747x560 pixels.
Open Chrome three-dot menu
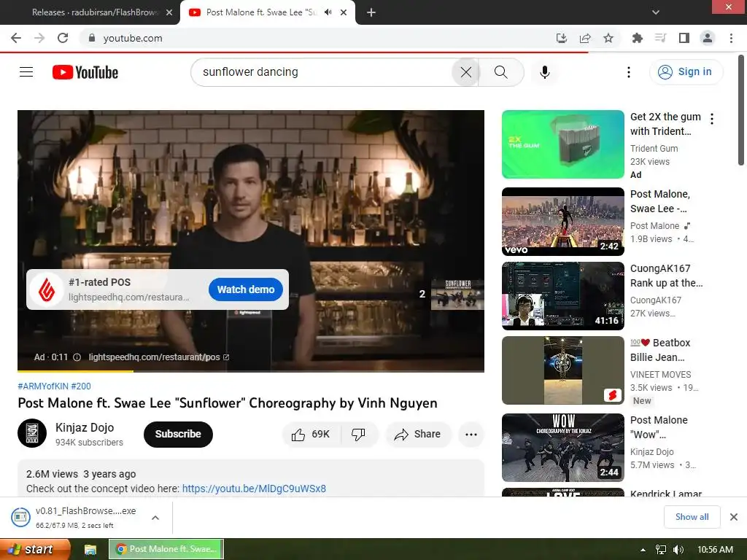pos(731,38)
